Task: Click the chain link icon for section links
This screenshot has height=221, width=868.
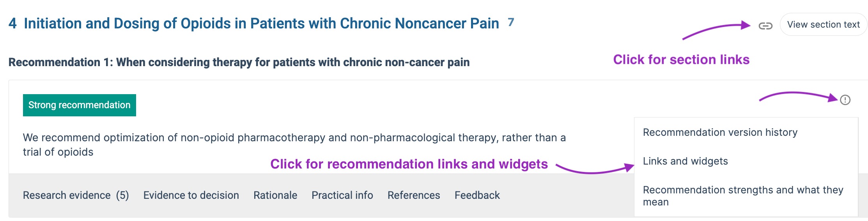Action: (765, 26)
